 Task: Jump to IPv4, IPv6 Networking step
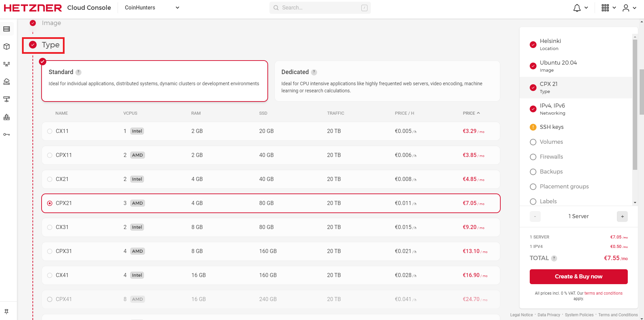(576, 109)
